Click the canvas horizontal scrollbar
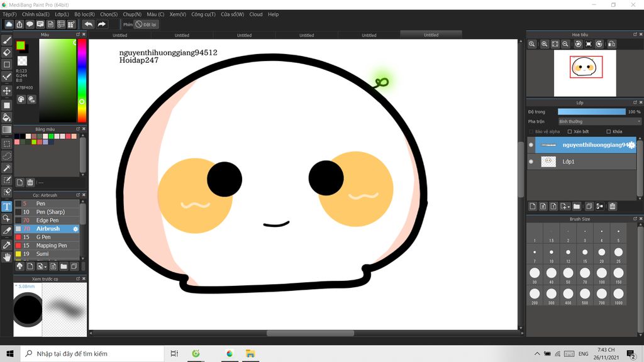Viewport: 644px width, 362px height. pyautogui.click(x=310, y=333)
